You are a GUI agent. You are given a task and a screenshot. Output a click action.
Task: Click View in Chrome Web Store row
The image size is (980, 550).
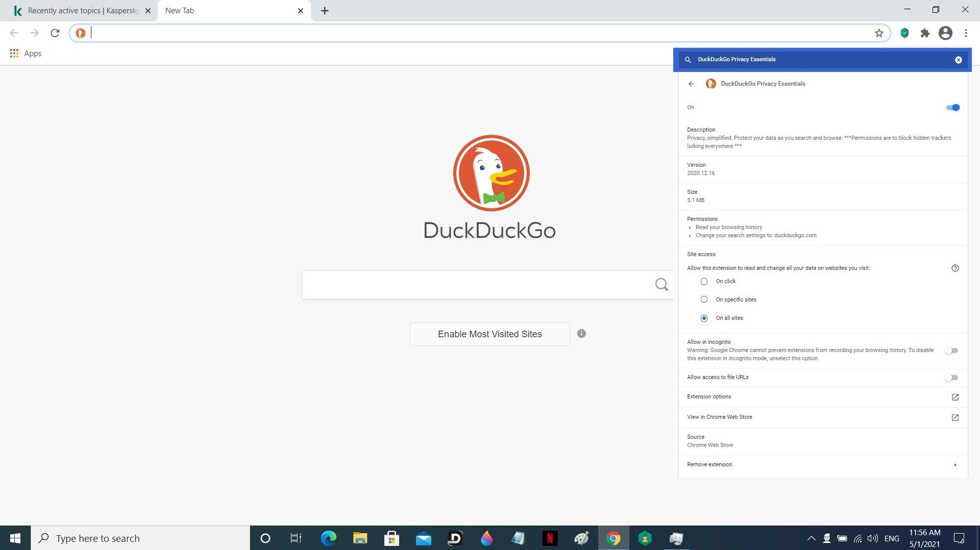click(x=823, y=417)
